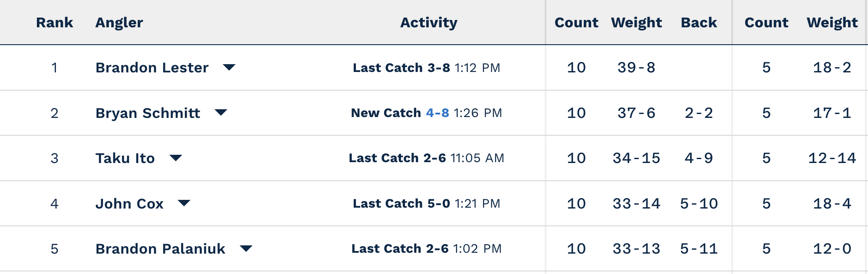Click Bryan Schmitt's name
The width and height of the screenshot is (868, 274).
[x=148, y=113]
